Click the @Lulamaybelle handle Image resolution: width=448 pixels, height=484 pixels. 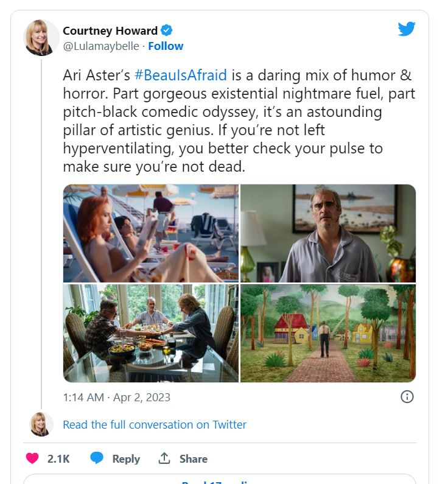pyautogui.click(x=100, y=46)
